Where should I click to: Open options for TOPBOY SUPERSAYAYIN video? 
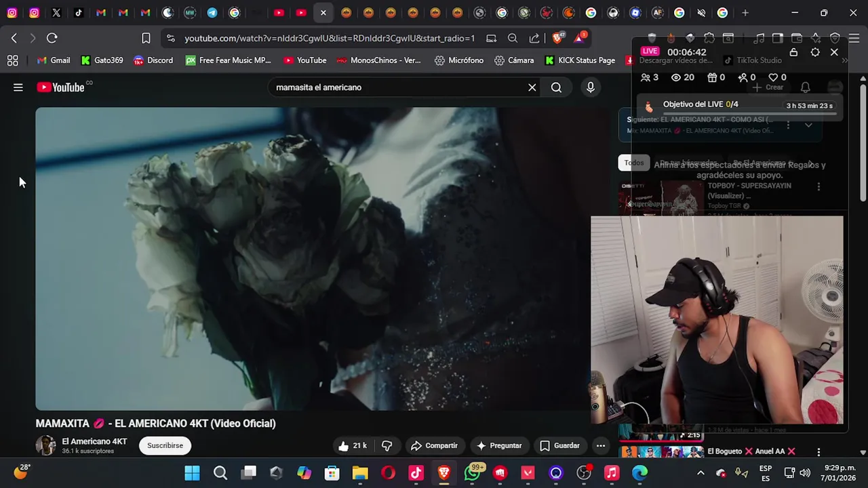[818, 186]
